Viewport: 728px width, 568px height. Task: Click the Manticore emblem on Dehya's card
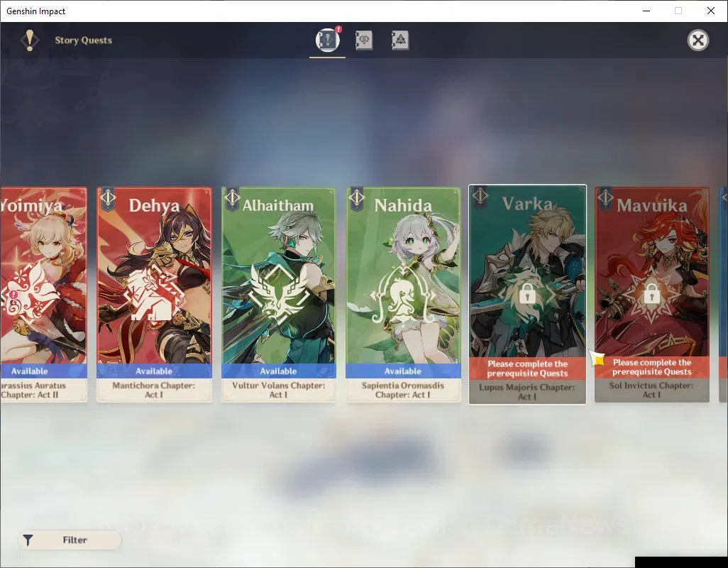click(x=154, y=293)
